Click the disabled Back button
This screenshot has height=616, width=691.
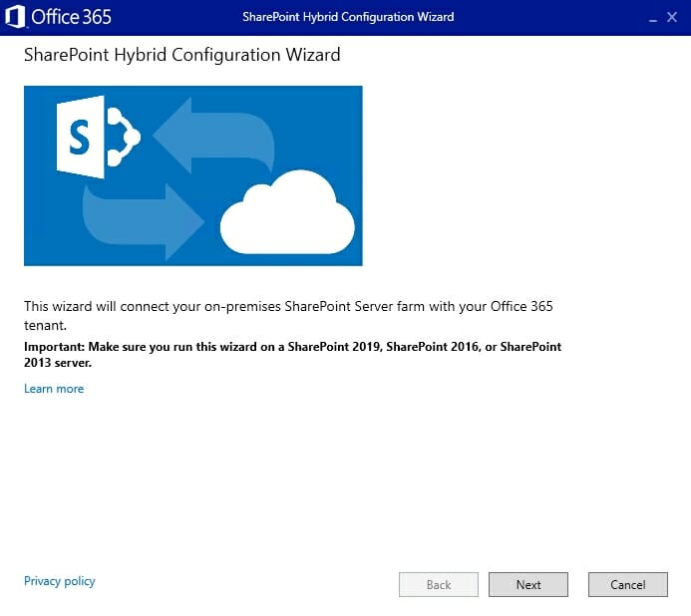pos(439,584)
